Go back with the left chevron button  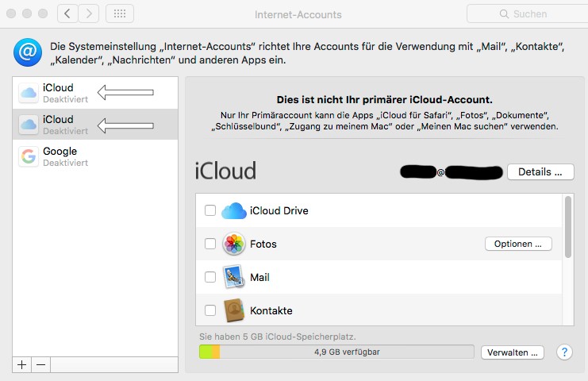(x=67, y=13)
